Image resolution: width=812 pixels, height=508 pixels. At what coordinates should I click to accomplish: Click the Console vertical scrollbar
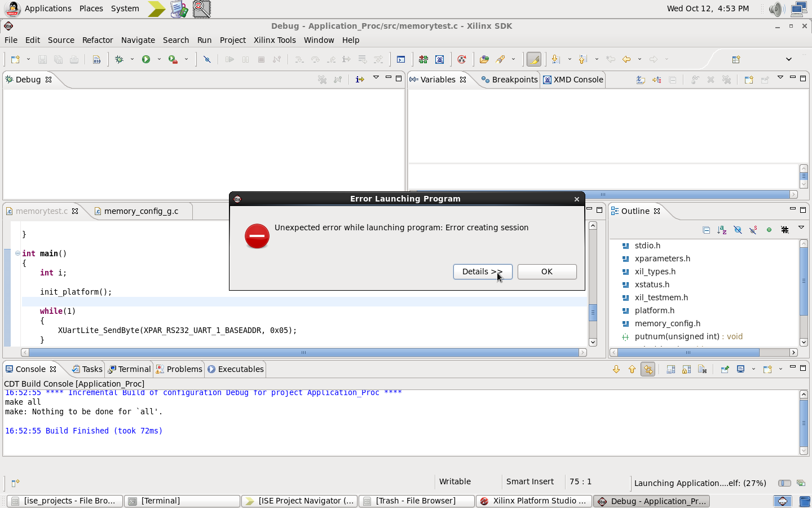point(804,422)
